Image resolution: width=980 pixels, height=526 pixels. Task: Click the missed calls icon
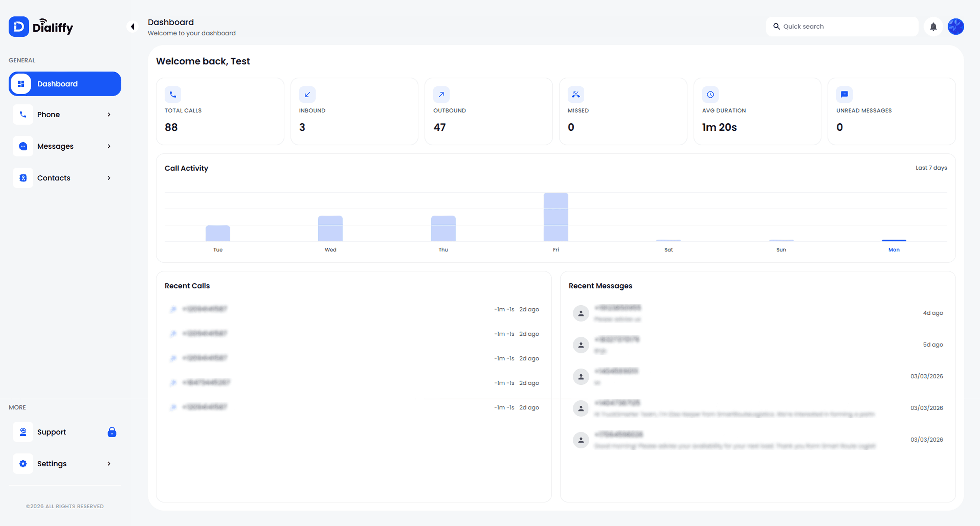tap(576, 94)
